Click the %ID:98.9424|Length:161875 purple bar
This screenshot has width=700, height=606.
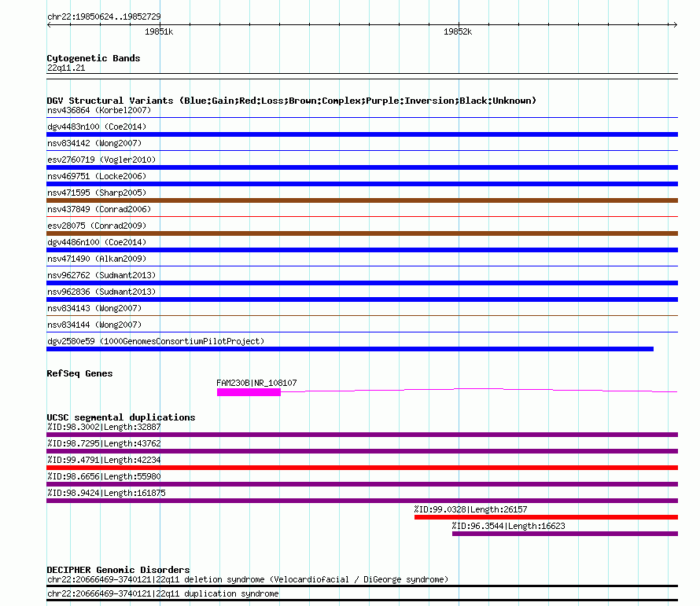362,501
